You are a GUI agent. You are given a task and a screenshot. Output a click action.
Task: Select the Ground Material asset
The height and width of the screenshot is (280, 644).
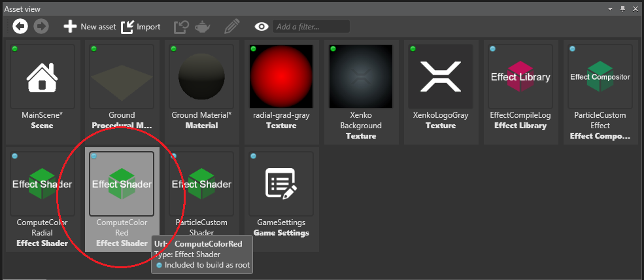pyautogui.click(x=201, y=77)
